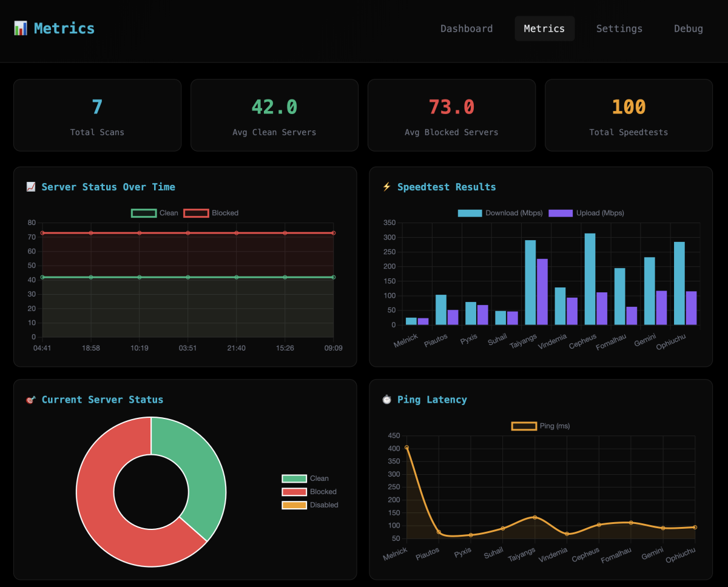
Task: Click the stopwatch icon beside Ping Latency
Action: point(386,400)
